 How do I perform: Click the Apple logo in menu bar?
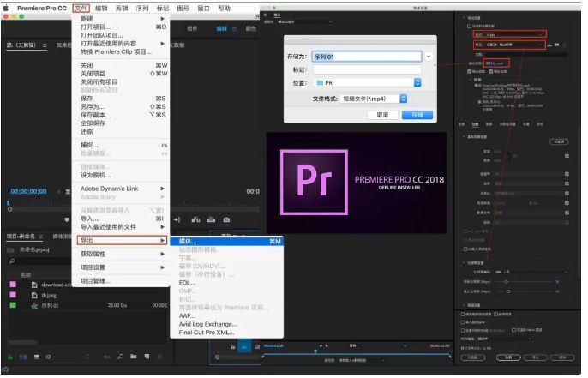click(x=6, y=8)
